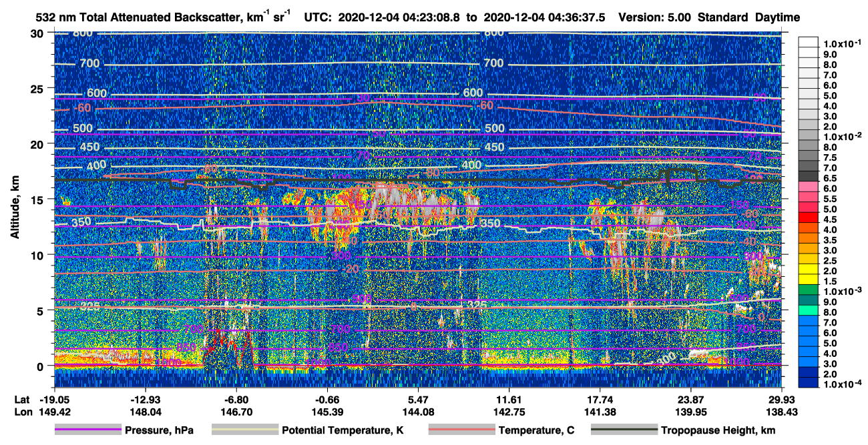This screenshot has width=868, height=445.
Task: Pick the yellow colorbar swatch labeled 2.5
Action: pos(808,260)
